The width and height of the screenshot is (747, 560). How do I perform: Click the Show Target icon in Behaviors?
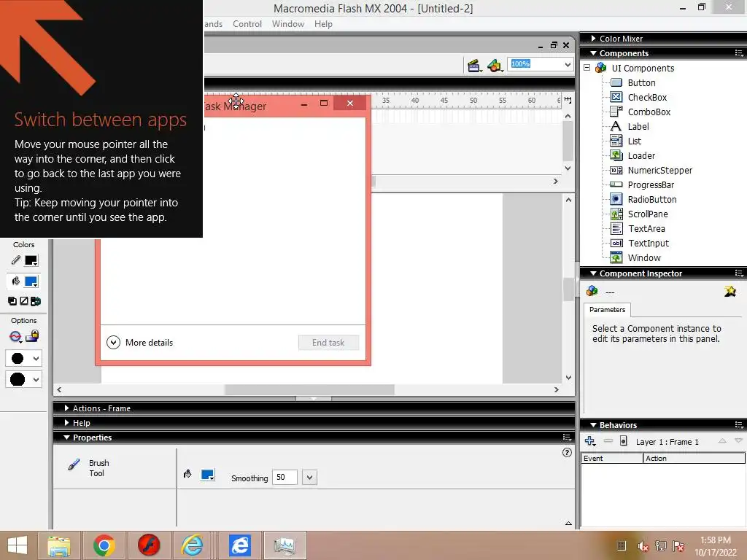coord(623,441)
